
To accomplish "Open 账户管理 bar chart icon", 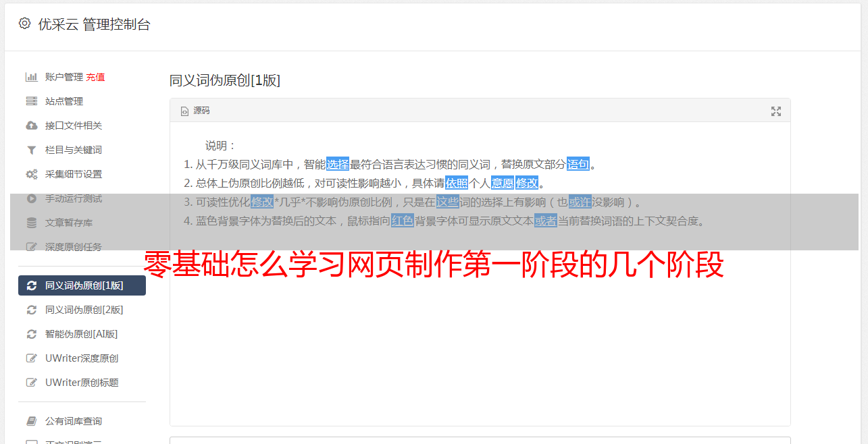I will tap(31, 77).
